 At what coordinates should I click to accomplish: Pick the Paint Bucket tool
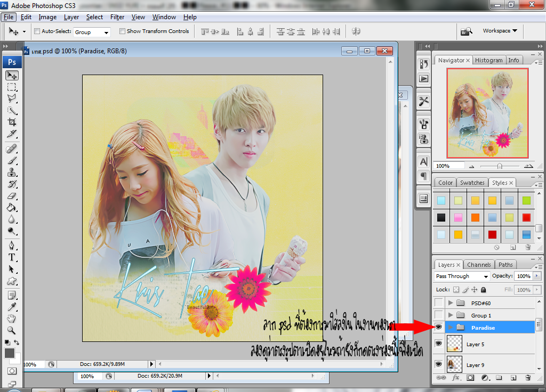[x=12, y=208]
